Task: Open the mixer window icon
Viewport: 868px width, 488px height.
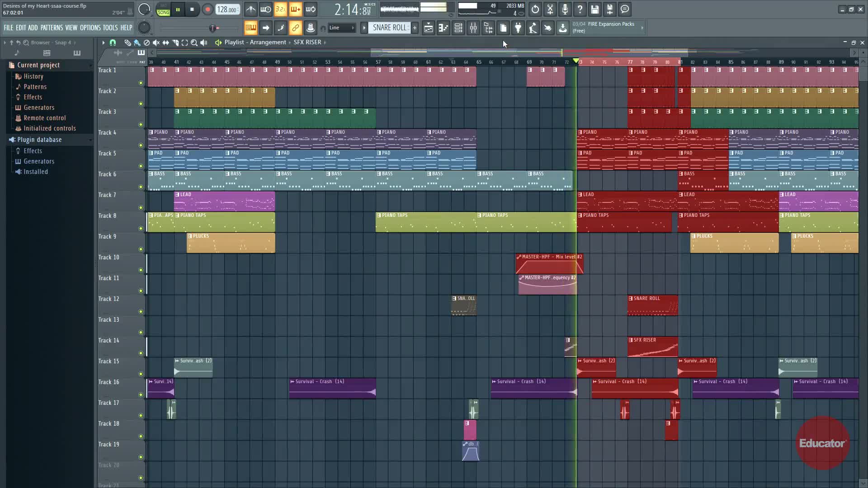Action: tap(473, 28)
